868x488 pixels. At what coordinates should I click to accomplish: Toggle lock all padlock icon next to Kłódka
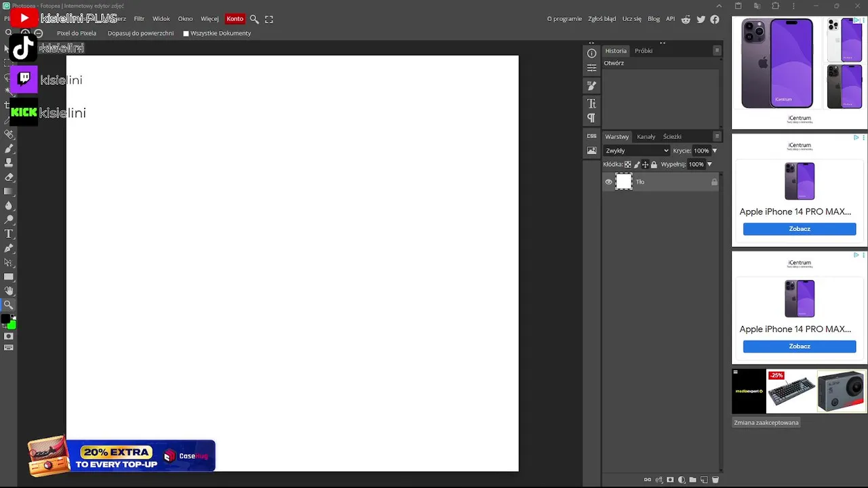[654, 165]
